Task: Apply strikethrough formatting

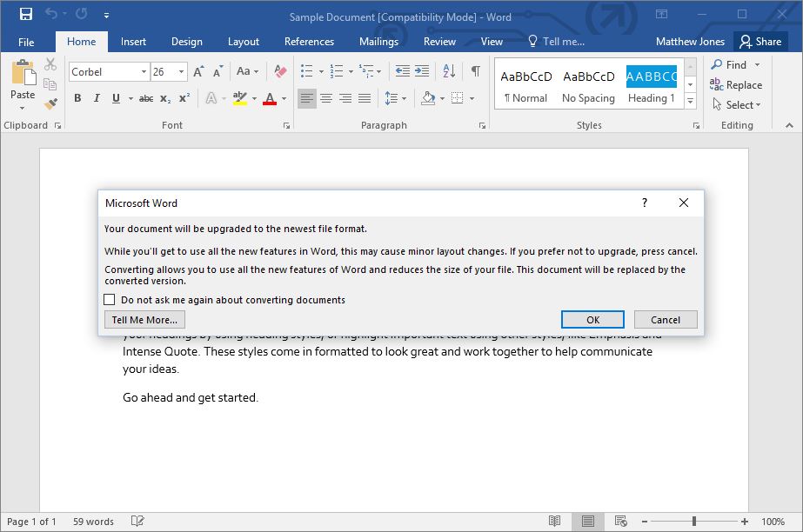Action: click(146, 98)
